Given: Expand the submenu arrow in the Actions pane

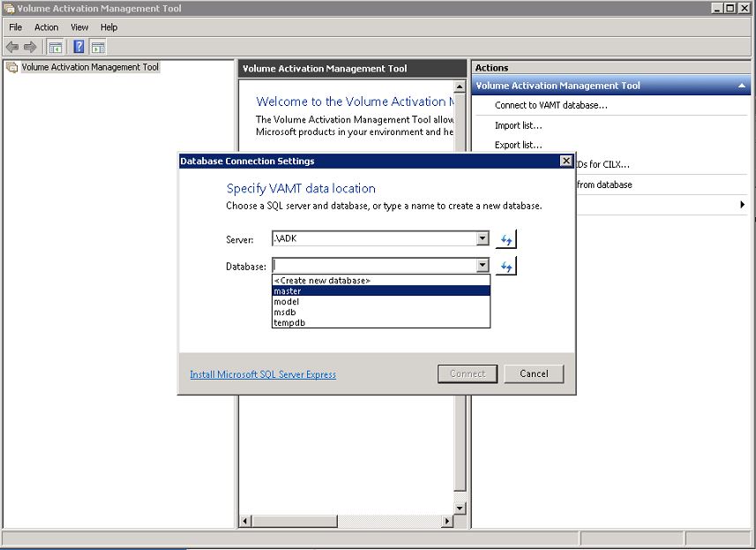Looking at the screenshot, I should click(x=744, y=204).
